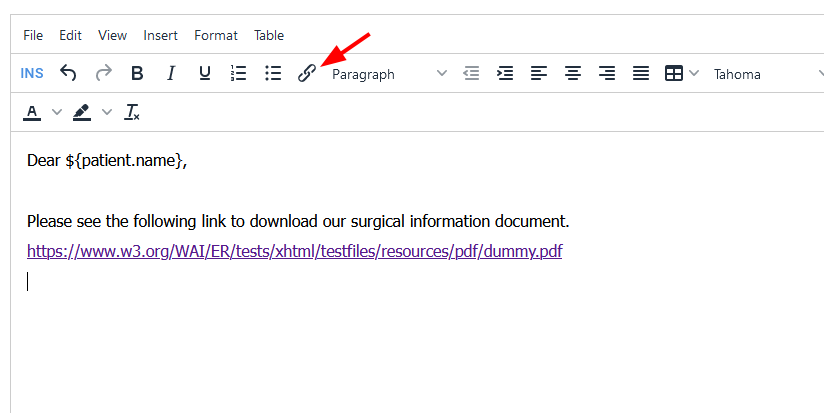This screenshot has width=824, height=413.
Task: Open the Insert menu
Action: pos(160,35)
